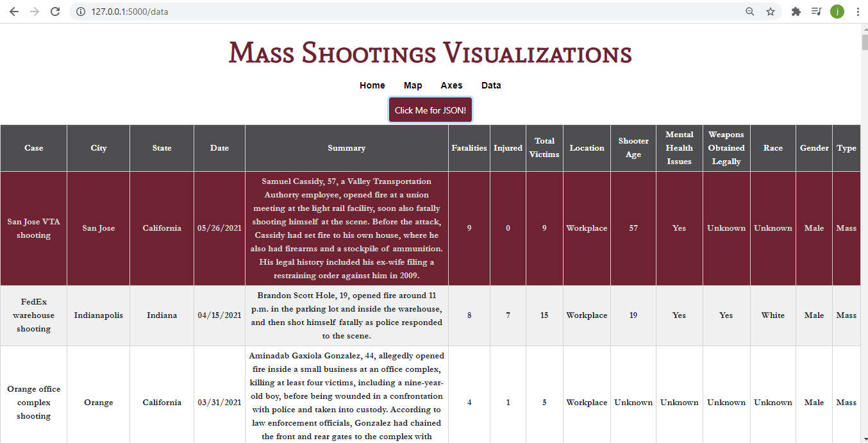Open the profile avatar icon
Screen dimensions: 868x443
[x=837, y=11]
